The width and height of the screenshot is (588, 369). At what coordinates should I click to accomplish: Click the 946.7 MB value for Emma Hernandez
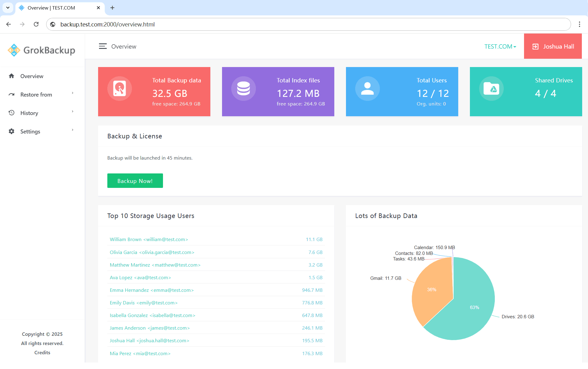312,290
